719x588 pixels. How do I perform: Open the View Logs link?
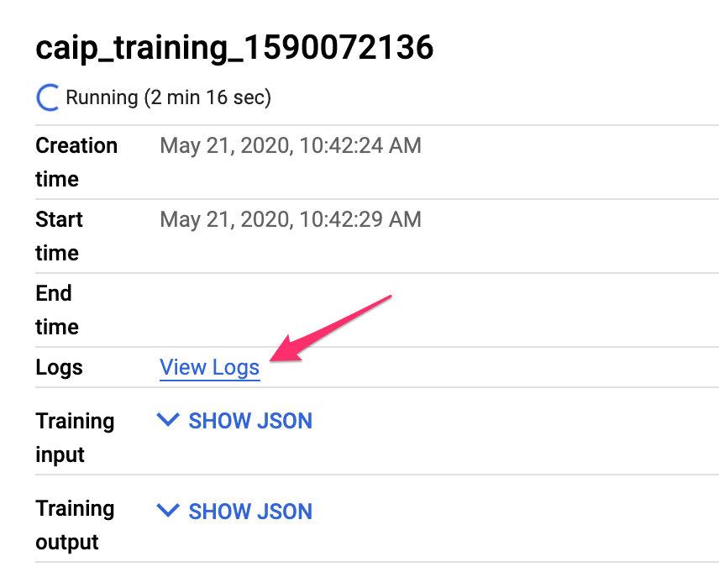pyautogui.click(x=210, y=368)
